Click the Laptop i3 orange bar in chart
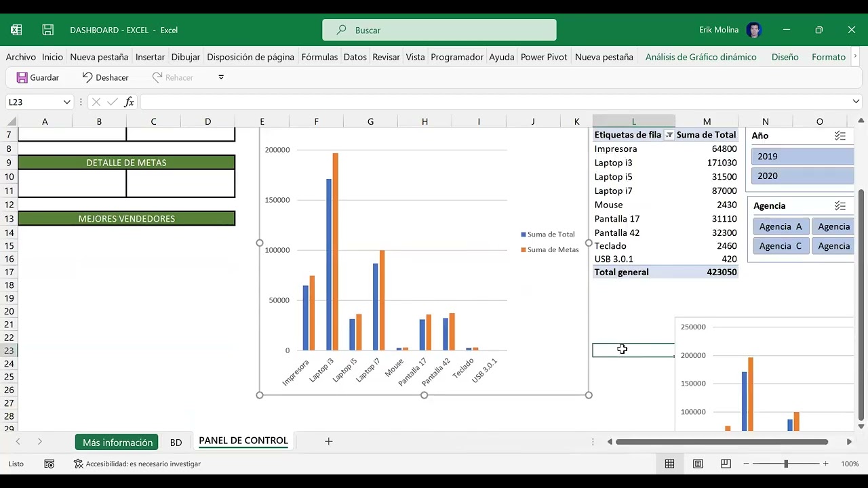The image size is (868, 488). coord(335,251)
